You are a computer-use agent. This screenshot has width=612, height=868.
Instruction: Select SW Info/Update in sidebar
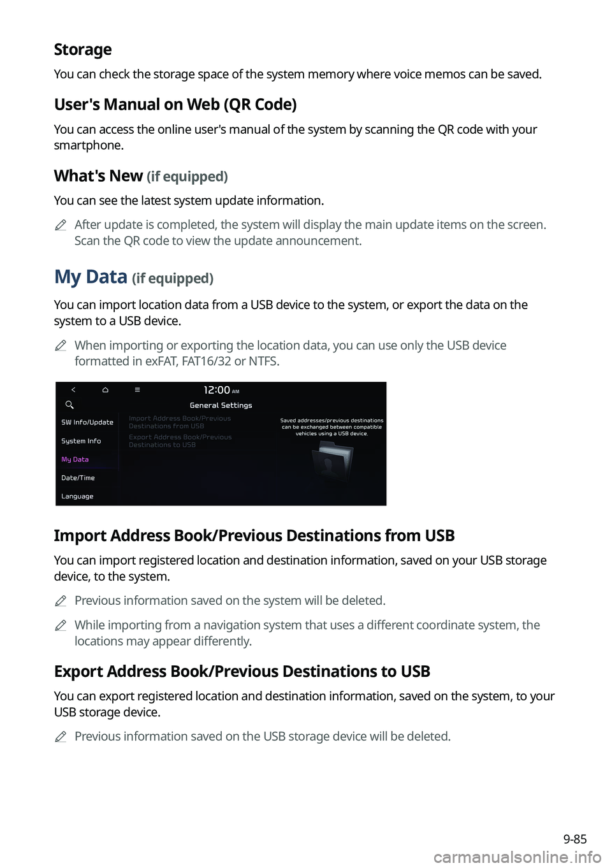click(87, 422)
